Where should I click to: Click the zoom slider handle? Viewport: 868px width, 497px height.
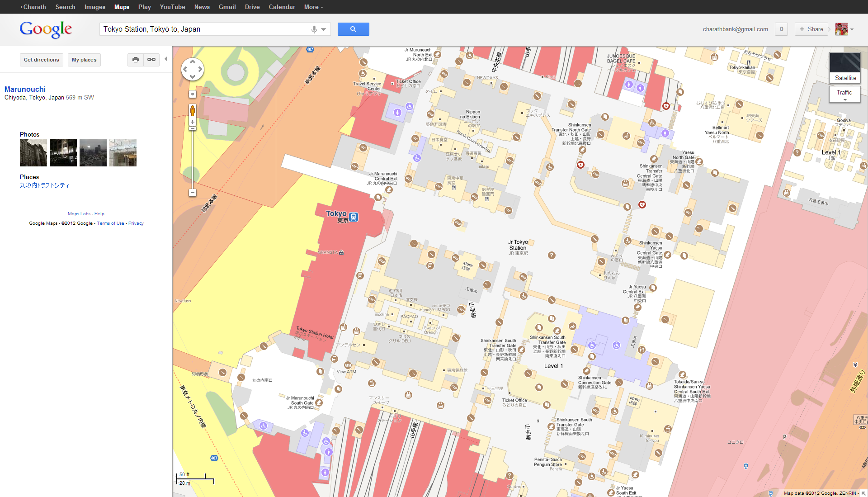tap(193, 128)
